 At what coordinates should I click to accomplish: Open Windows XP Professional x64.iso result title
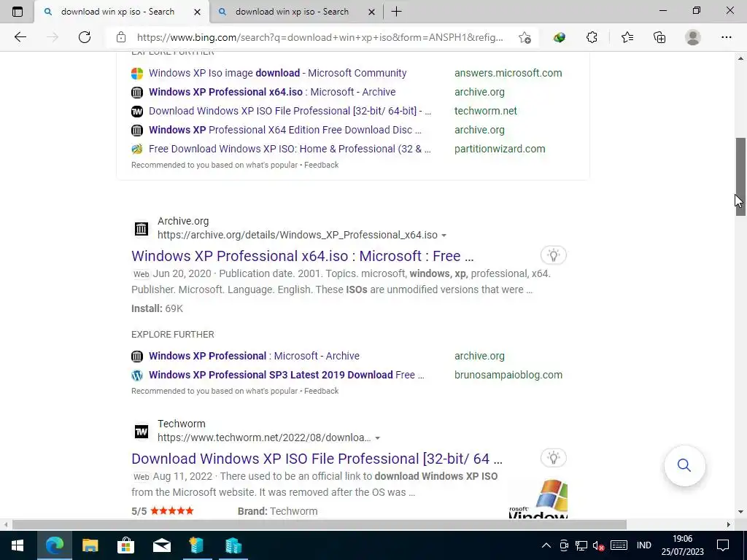303,256
